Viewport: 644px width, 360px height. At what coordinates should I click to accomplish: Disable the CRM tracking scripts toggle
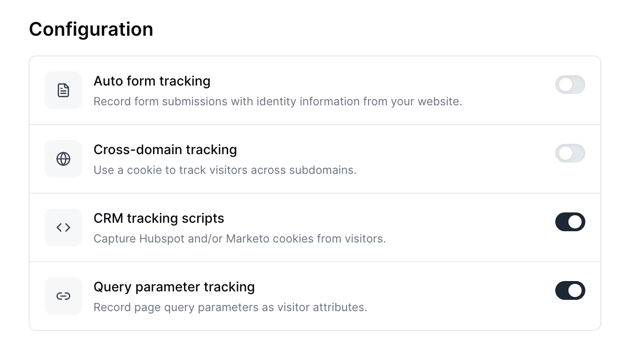coord(570,222)
